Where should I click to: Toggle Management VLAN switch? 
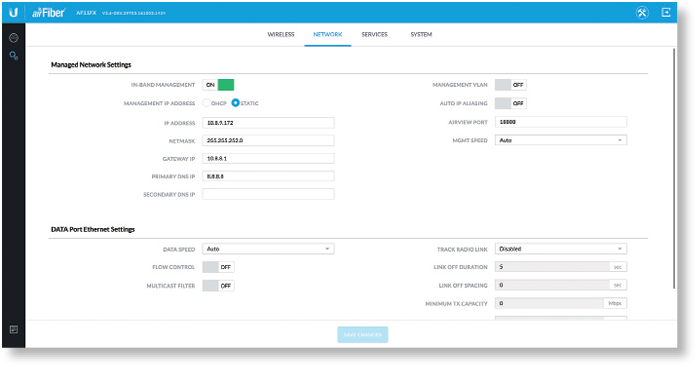510,85
